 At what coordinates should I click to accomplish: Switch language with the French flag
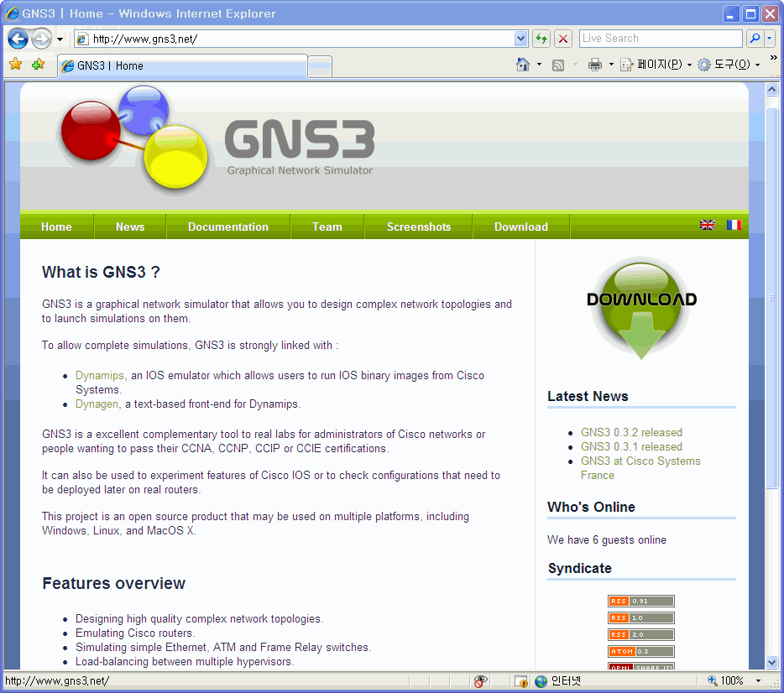click(x=734, y=225)
